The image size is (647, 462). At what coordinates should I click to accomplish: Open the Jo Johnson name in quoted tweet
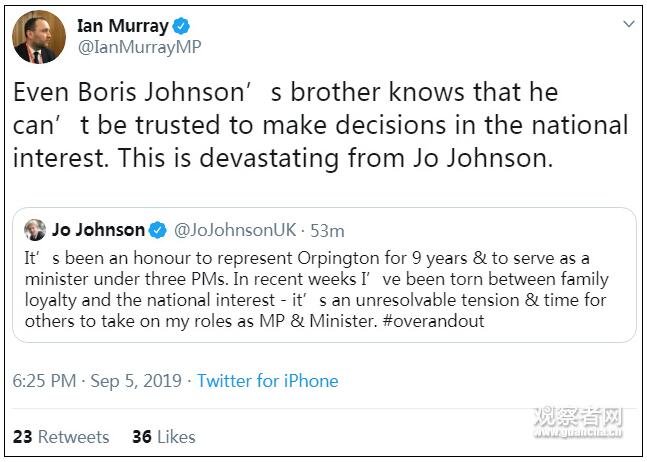[x=97, y=230]
